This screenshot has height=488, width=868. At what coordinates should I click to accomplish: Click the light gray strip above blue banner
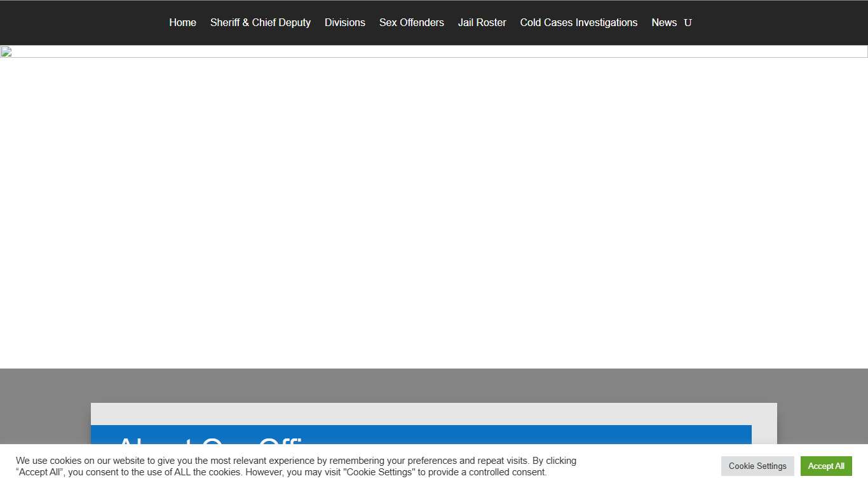pyautogui.click(x=434, y=414)
